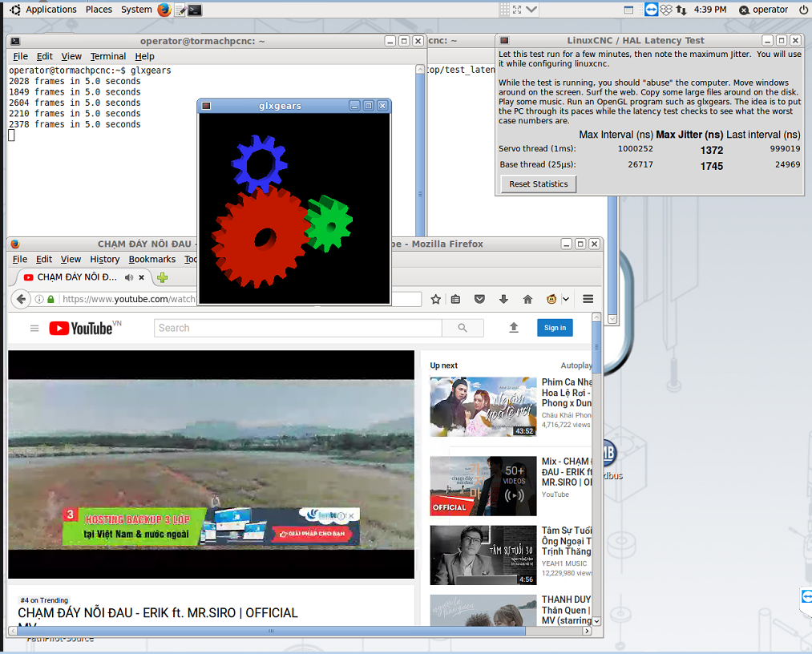Go back in Firefox navigation

click(21, 299)
